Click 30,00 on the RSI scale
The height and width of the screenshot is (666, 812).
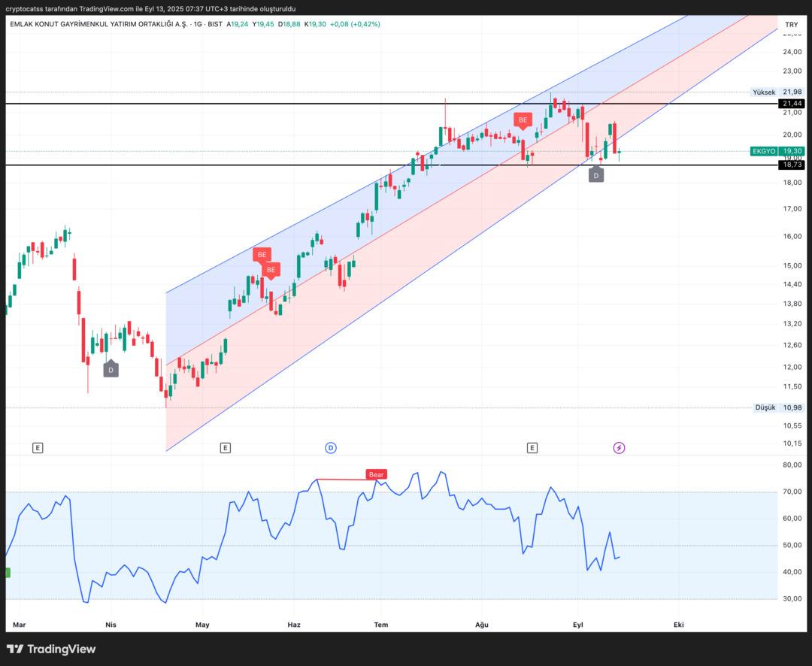pyautogui.click(x=792, y=598)
